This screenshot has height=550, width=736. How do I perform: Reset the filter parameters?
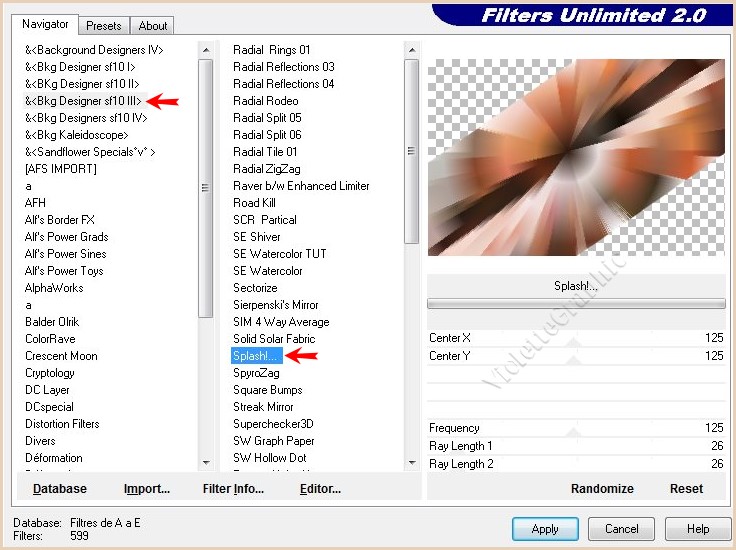click(x=686, y=489)
